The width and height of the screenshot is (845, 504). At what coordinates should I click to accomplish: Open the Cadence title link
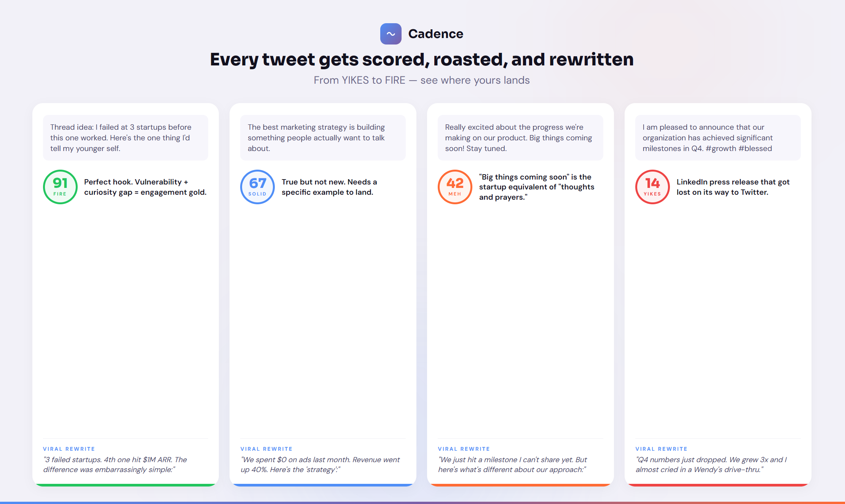pos(436,33)
